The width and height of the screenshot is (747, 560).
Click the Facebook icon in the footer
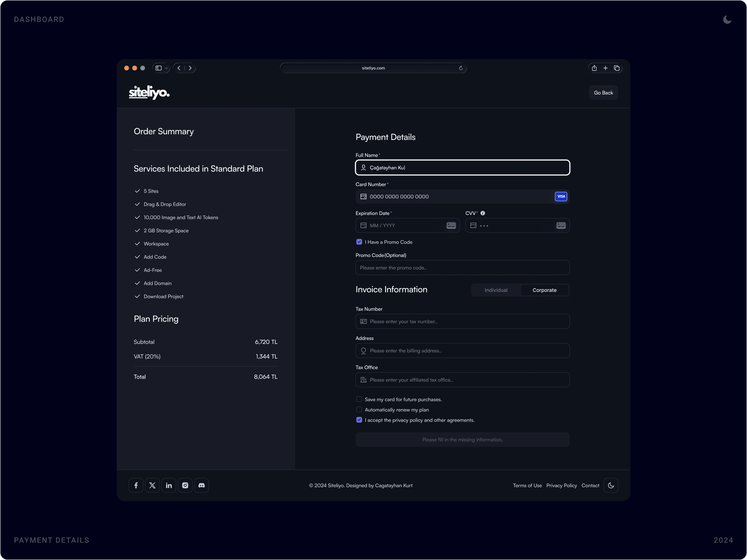coord(136,485)
